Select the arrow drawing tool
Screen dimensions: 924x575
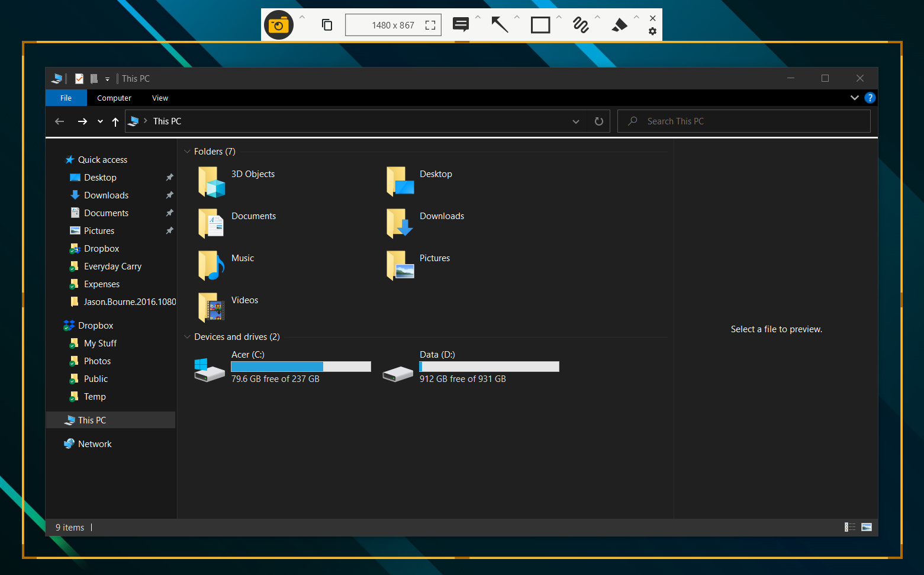click(x=500, y=25)
